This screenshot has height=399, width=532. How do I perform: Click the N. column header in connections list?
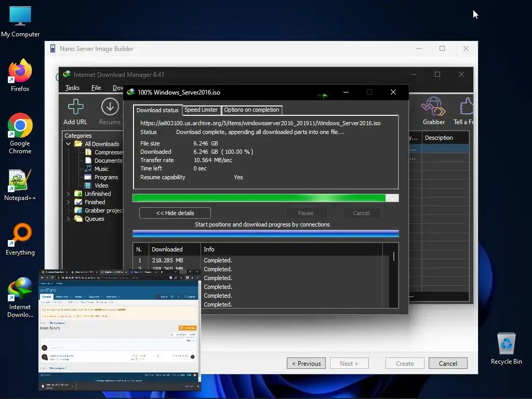[140, 249]
